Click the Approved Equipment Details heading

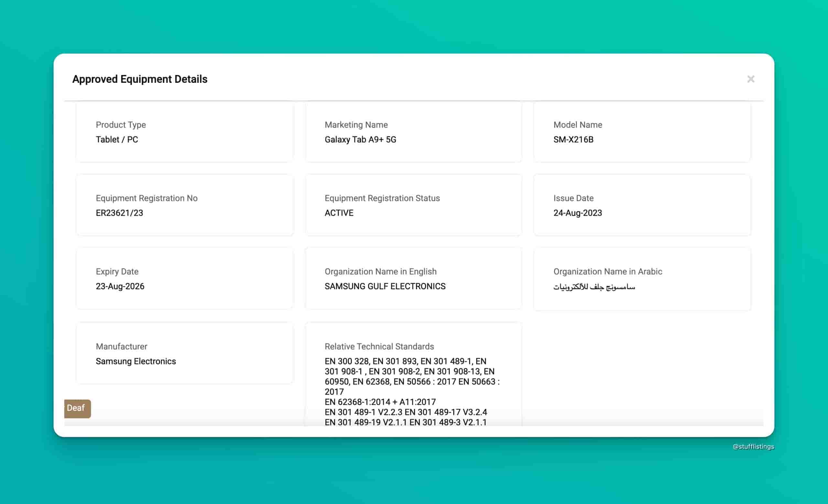point(140,79)
